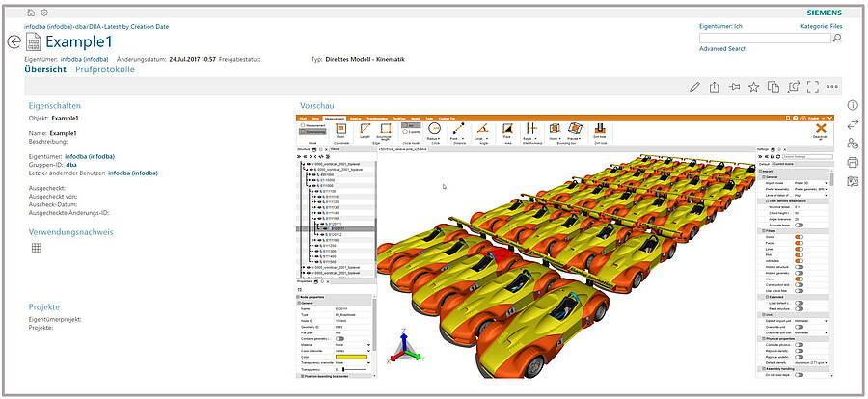Toggle the Hidden structure switch

[x=799, y=267]
